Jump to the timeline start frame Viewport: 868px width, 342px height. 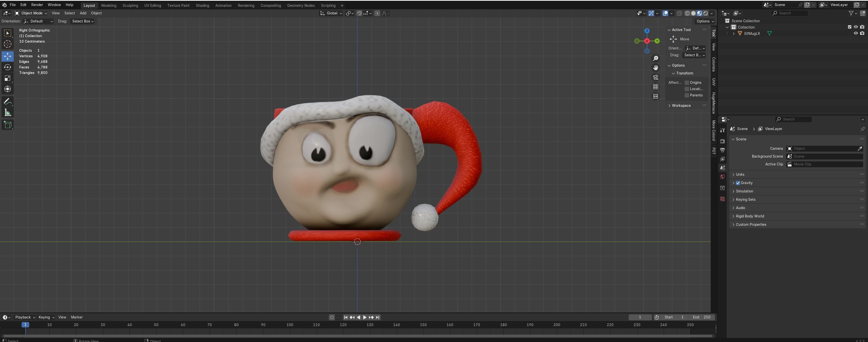point(345,317)
